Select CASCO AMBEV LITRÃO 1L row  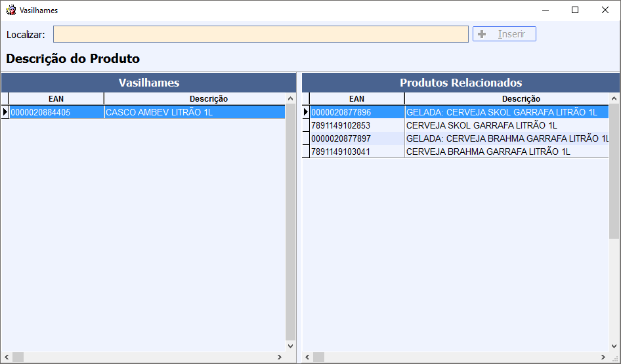pos(194,112)
